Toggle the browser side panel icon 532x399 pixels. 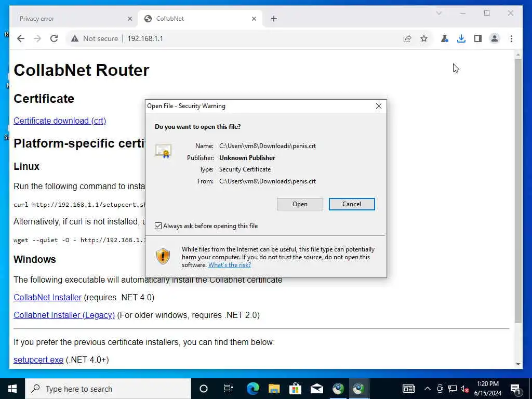pyautogui.click(x=478, y=38)
